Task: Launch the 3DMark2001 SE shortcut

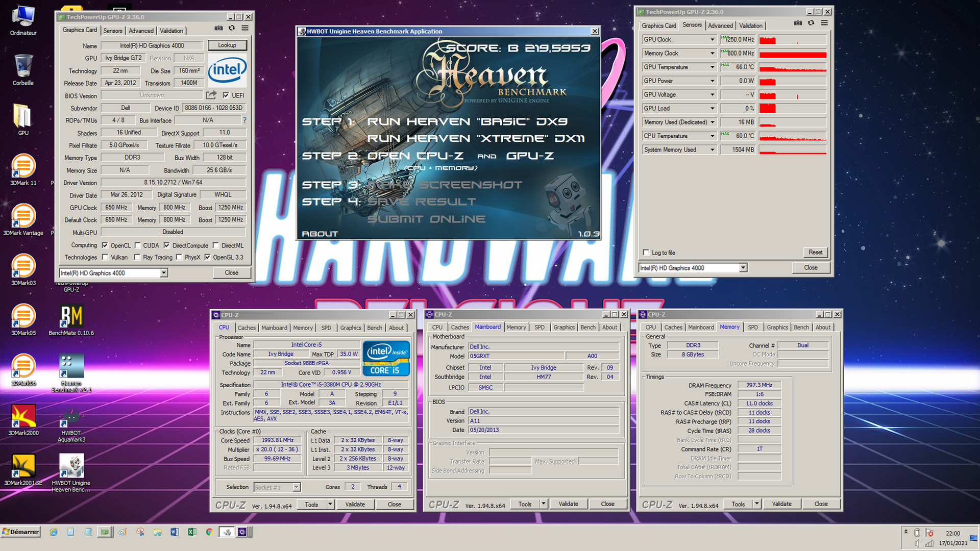Action: [23, 470]
